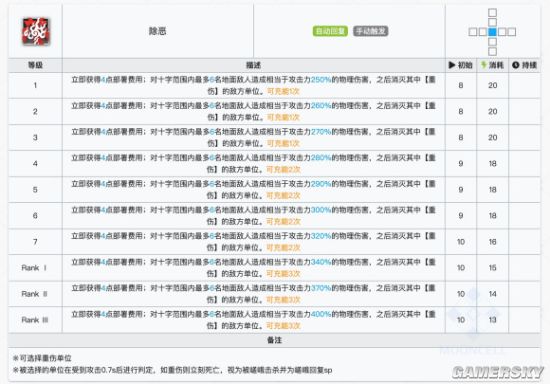
Task: Click initial SP 9 in level 4 row
Action: click(461, 163)
